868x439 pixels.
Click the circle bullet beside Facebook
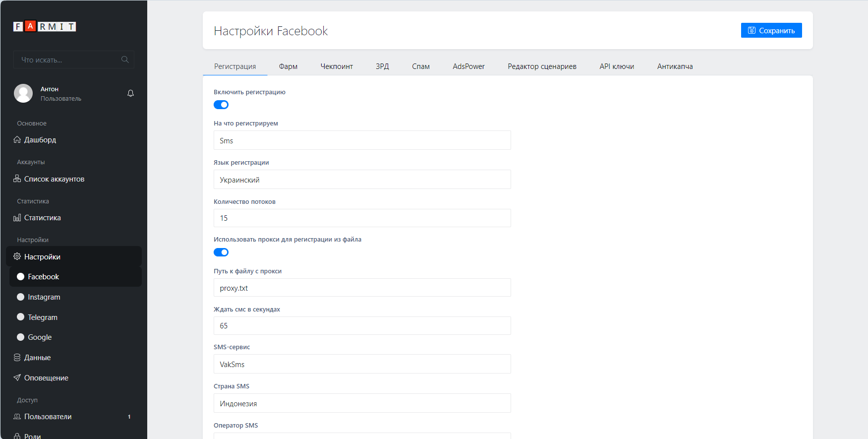click(x=21, y=277)
